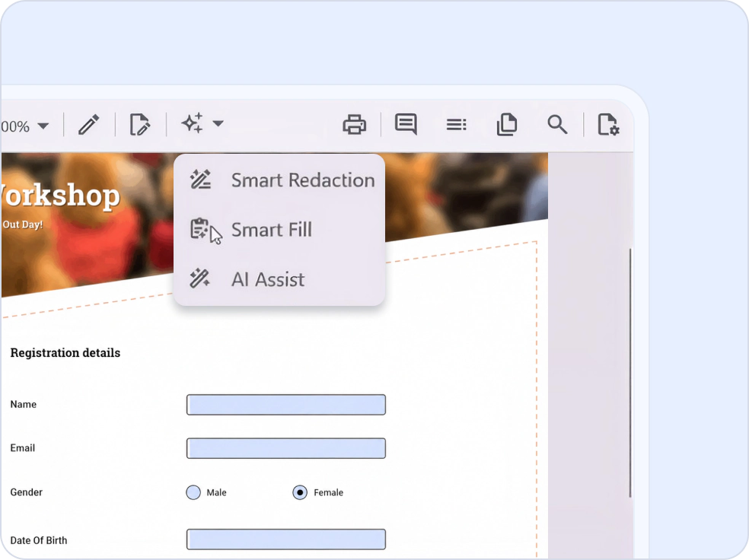Show the outline list icon
The image size is (749, 560).
[456, 125]
